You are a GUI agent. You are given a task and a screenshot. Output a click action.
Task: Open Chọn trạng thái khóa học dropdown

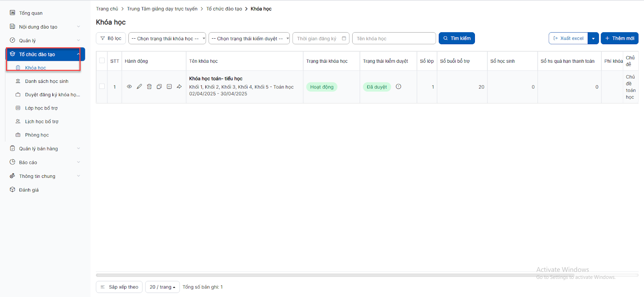coord(167,38)
